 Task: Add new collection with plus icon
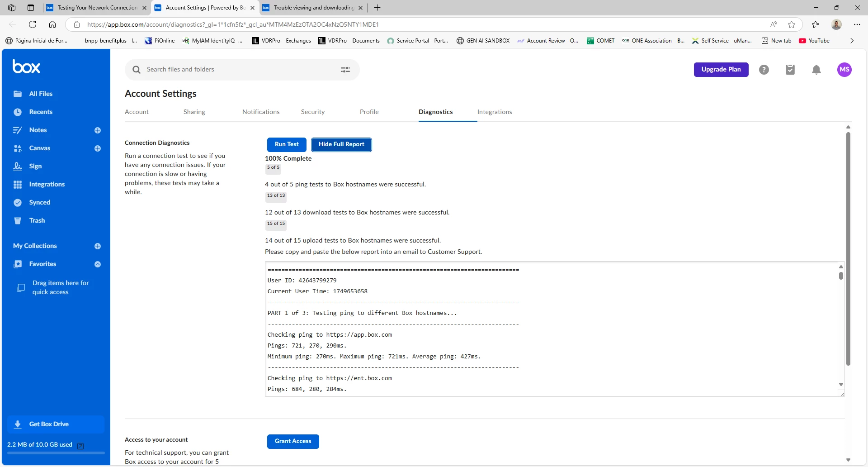coord(98,246)
